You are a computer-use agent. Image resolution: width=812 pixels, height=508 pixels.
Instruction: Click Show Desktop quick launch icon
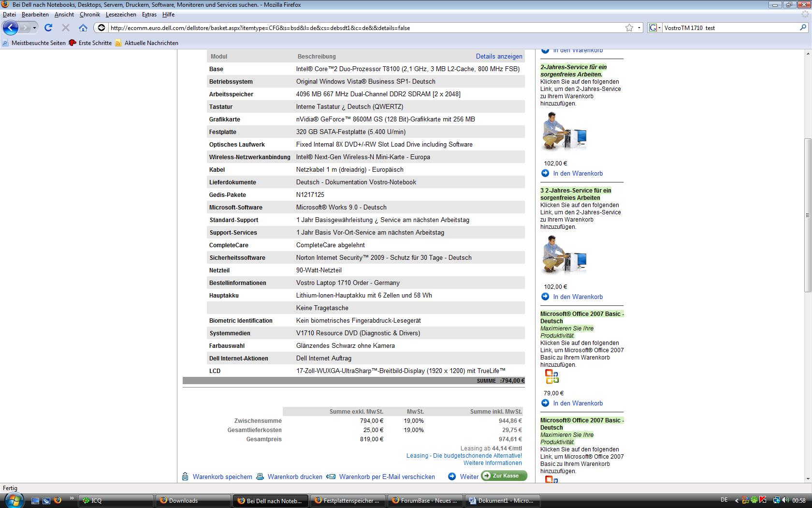(x=35, y=501)
